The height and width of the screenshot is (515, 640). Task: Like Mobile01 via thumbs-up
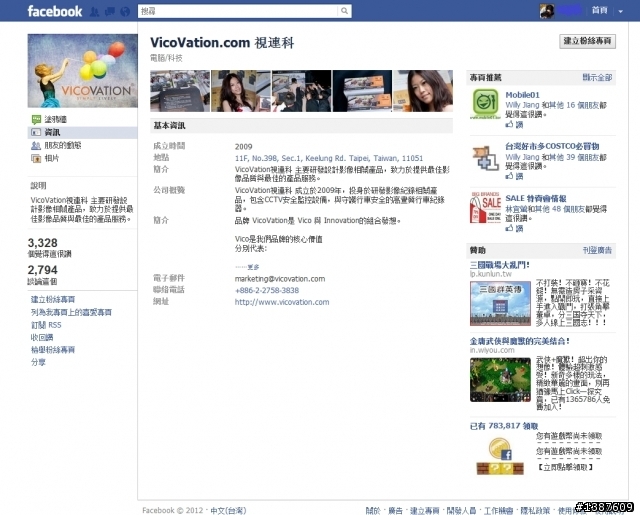coord(515,124)
